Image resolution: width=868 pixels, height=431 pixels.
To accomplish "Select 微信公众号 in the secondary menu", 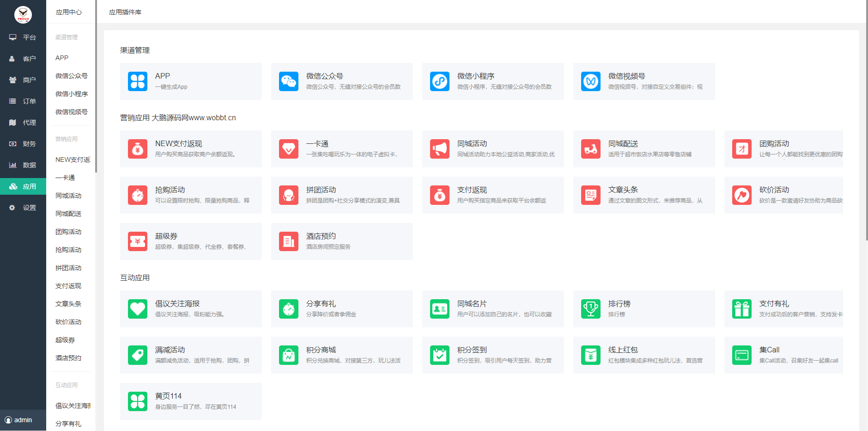I will point(72,75).
